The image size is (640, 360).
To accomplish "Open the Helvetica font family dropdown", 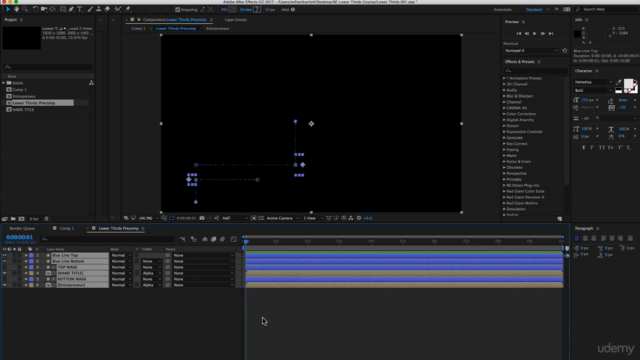I will pos(593,82).
